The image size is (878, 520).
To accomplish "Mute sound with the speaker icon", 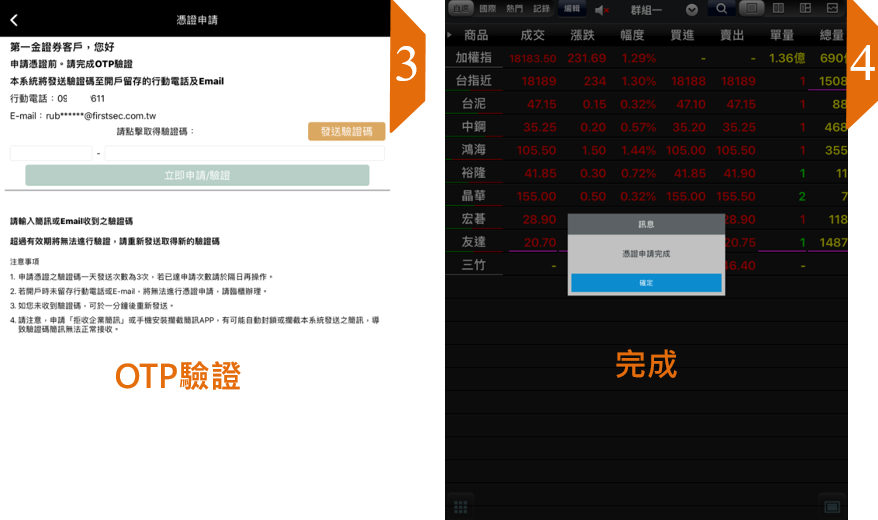I will (602, 9).
